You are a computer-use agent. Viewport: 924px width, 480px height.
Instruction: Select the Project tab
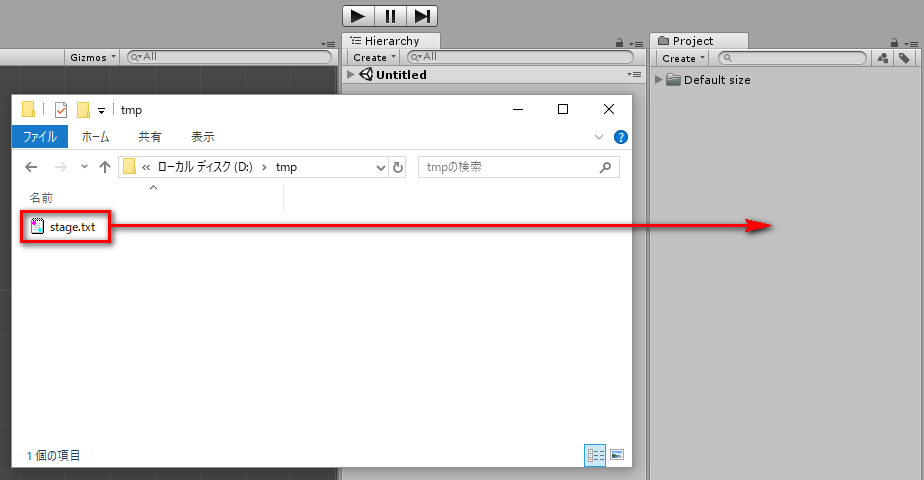699,41
